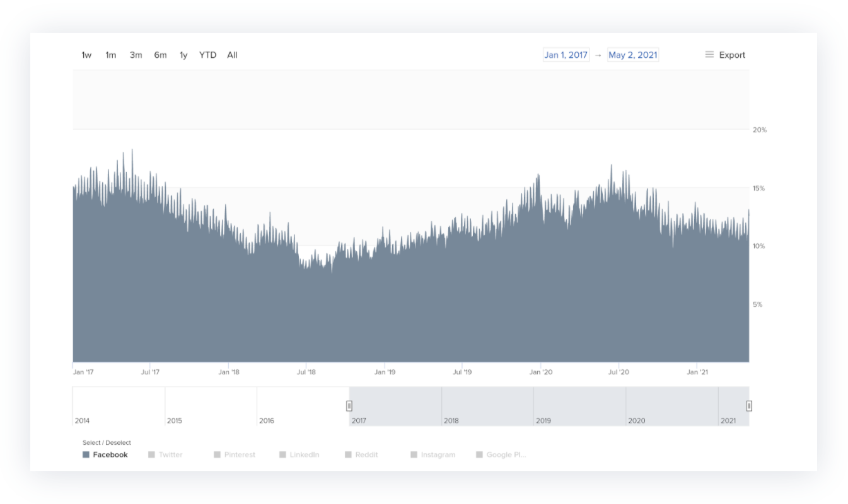Grab the right navigator range handle
The image size is (848, 504).
click(x=749, y=406)
